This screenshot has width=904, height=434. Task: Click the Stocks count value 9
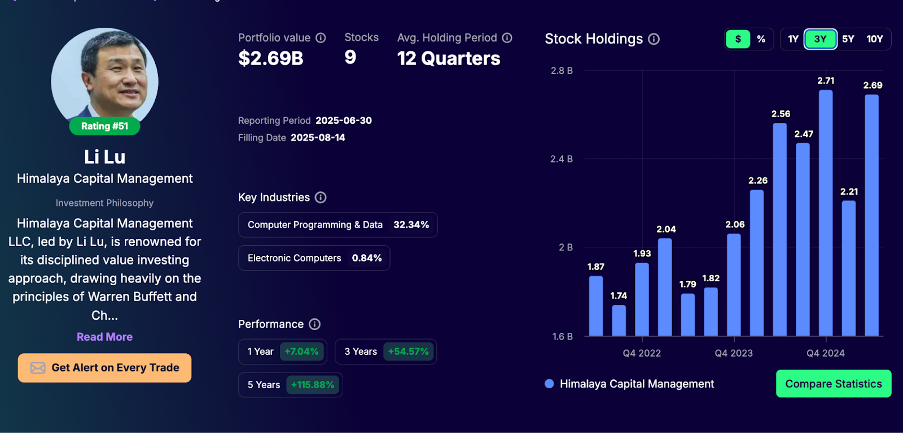point(350,58)
